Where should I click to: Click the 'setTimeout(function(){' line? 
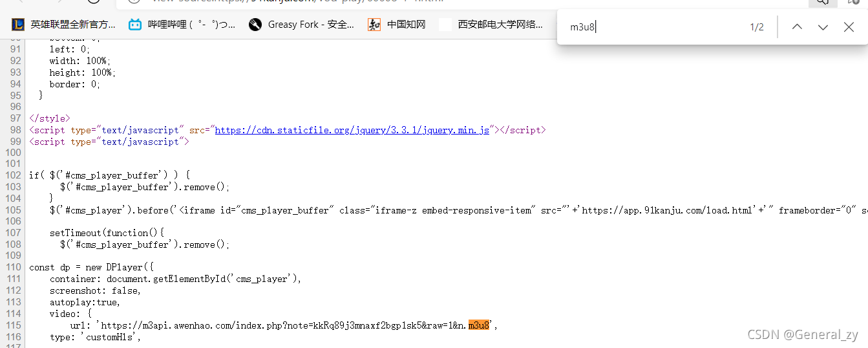[107, 232]
